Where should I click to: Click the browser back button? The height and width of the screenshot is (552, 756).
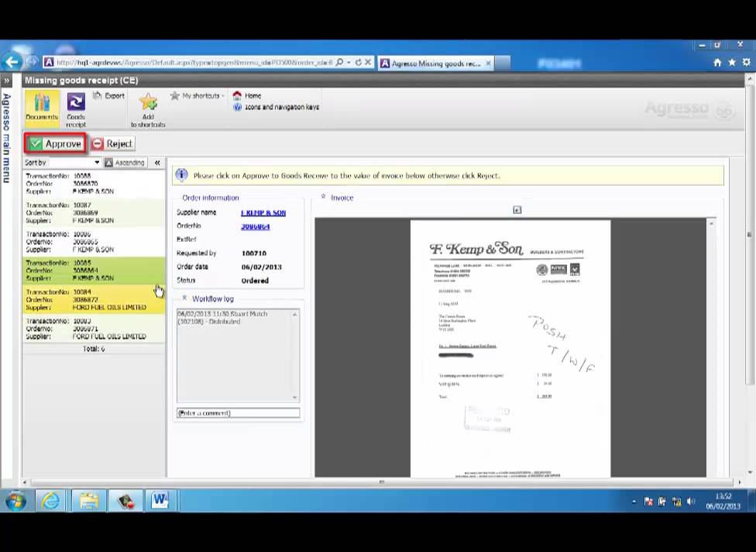(12, 62)
